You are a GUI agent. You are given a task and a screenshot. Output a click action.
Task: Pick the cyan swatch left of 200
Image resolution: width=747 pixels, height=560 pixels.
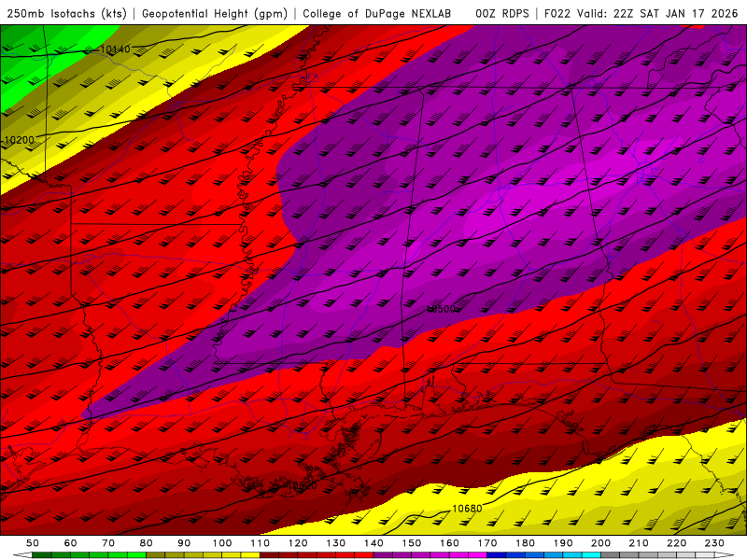click(591, 556)
